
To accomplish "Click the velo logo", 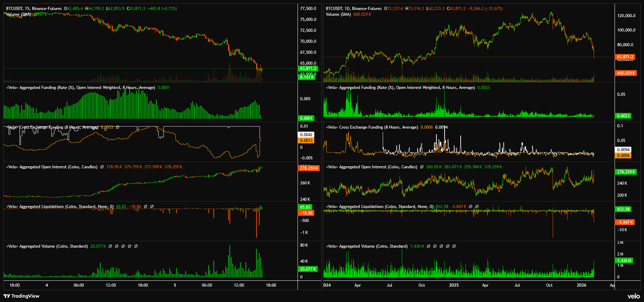I will [633, 296].
